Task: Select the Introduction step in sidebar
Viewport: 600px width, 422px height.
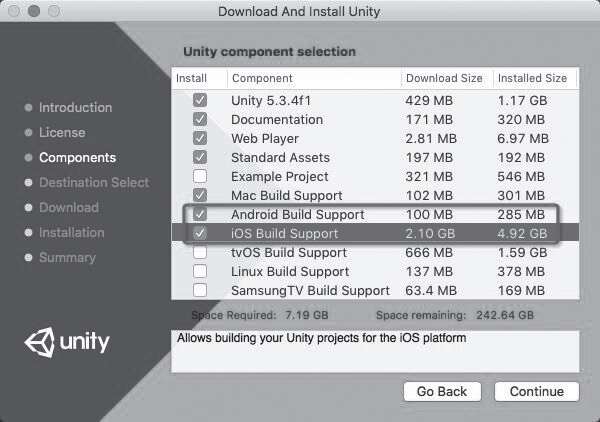Action: (75, 108)
